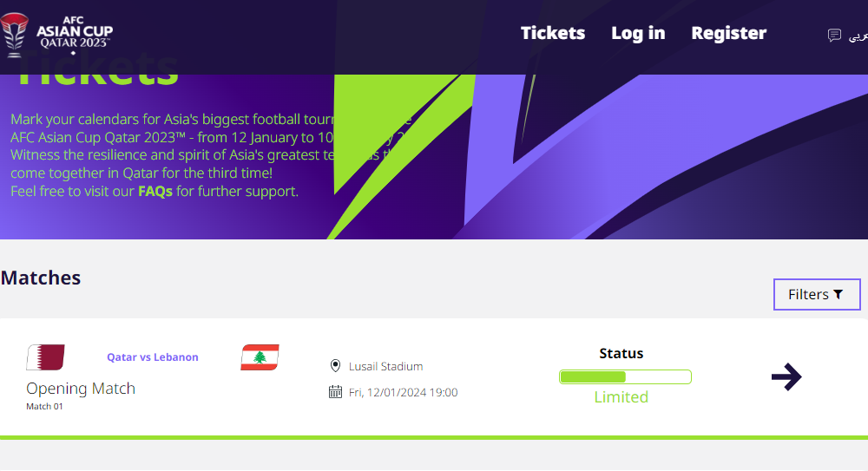Open the FAQs link in the description
The image size is (868, 471).
(x=155, y=191)
